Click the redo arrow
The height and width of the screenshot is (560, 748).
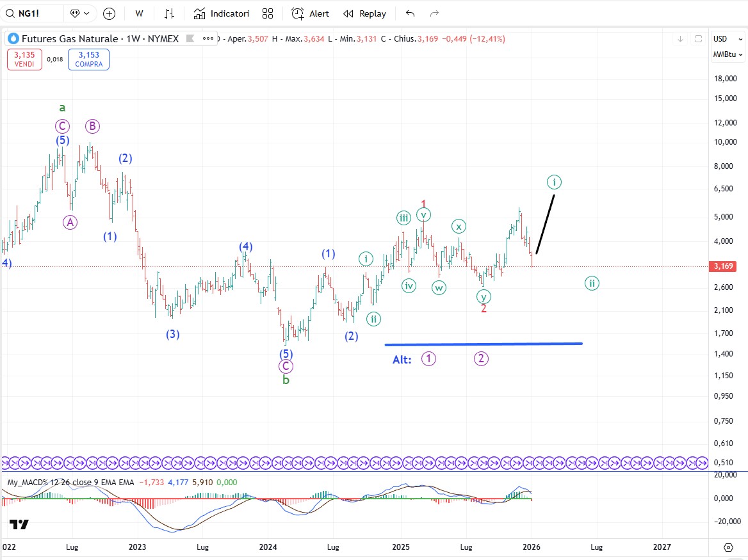435,13
